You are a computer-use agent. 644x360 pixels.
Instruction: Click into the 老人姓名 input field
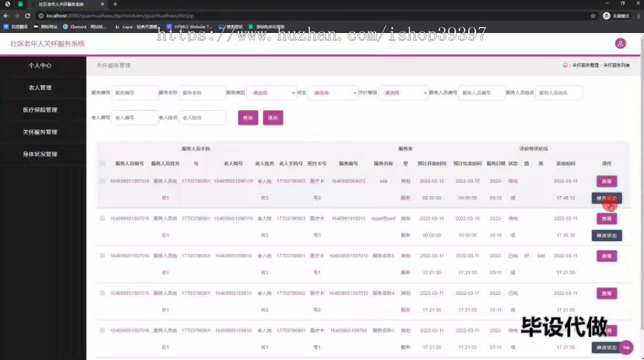point(203,118)
